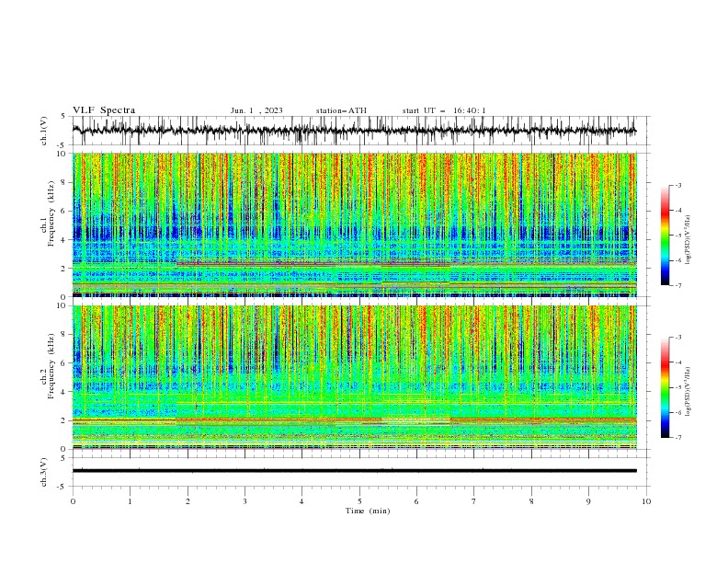
Task: Click the "2" kHz tick on ch.1 frequency axis
Action: [63, 269]
